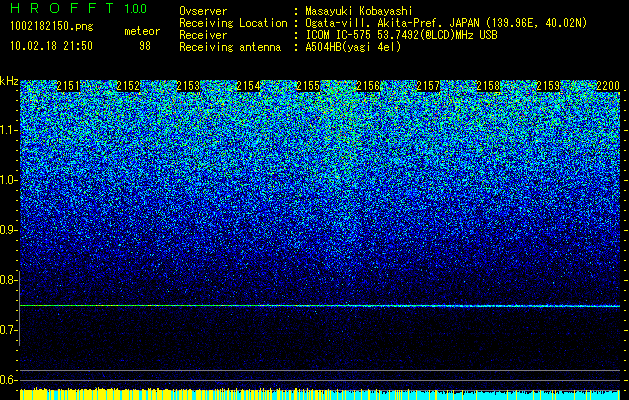Select the filename 1002182150.png
This screenshot has width=629, height=400.
52,26
